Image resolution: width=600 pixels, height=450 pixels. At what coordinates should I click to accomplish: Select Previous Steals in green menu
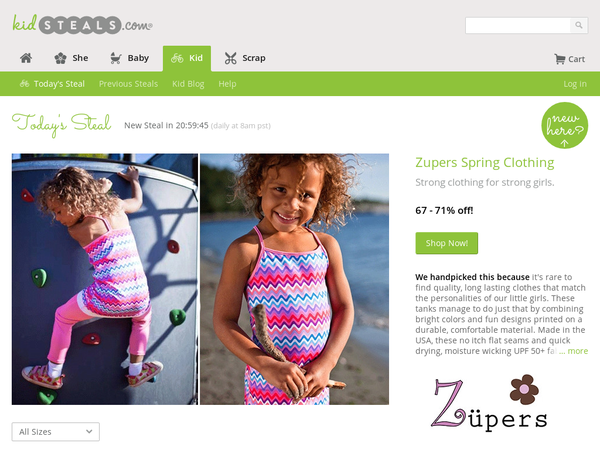coord(128,84)
